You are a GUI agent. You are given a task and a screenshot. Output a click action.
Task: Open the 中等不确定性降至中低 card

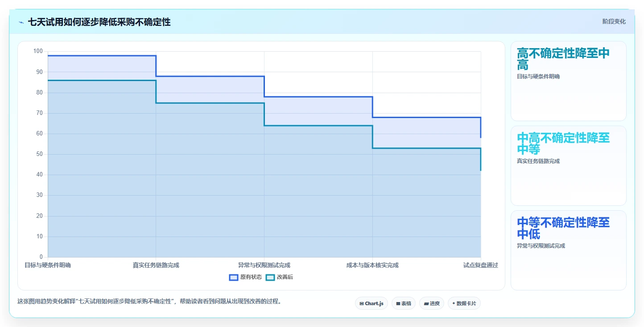(x=568, y=250)
